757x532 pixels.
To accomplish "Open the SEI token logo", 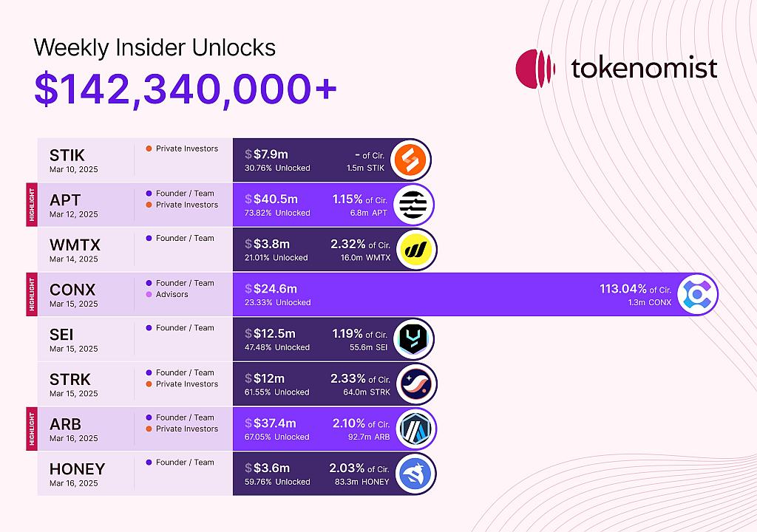I will [413, 339].
